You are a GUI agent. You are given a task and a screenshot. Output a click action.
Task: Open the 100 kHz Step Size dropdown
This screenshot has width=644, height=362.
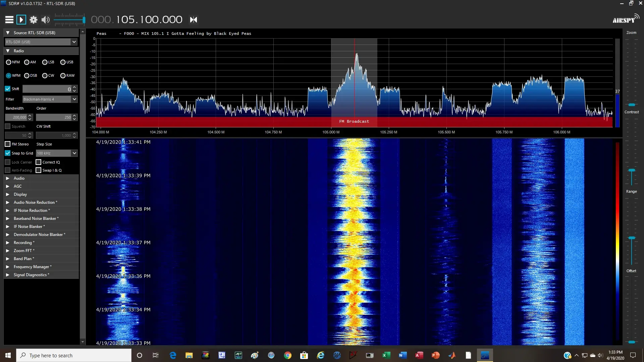click(74, 153)
